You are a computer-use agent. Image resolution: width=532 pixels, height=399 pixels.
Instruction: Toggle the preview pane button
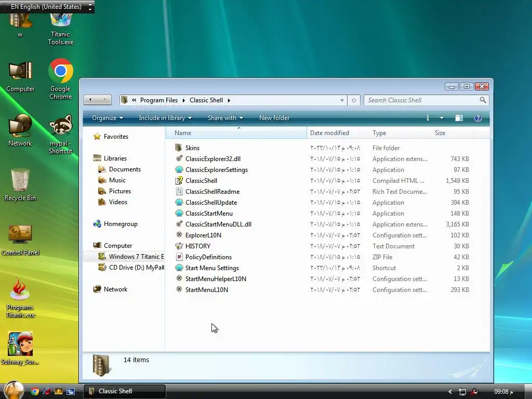point(459,118)
